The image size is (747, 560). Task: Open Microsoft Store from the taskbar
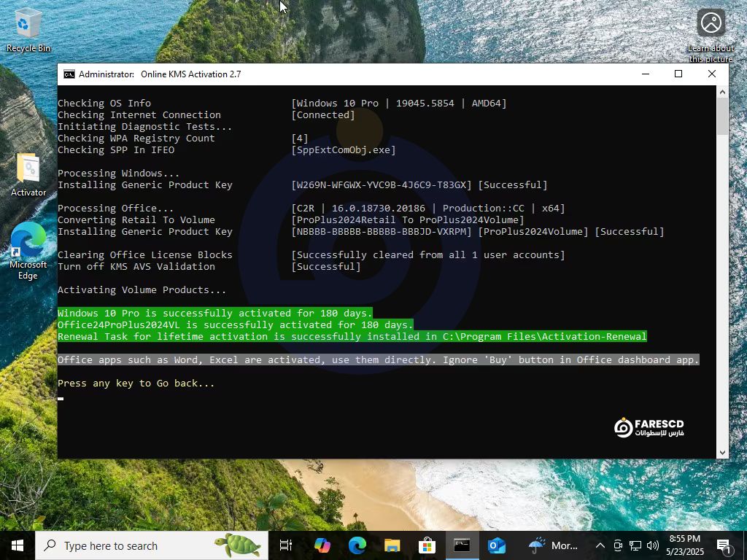coord(427,545)
